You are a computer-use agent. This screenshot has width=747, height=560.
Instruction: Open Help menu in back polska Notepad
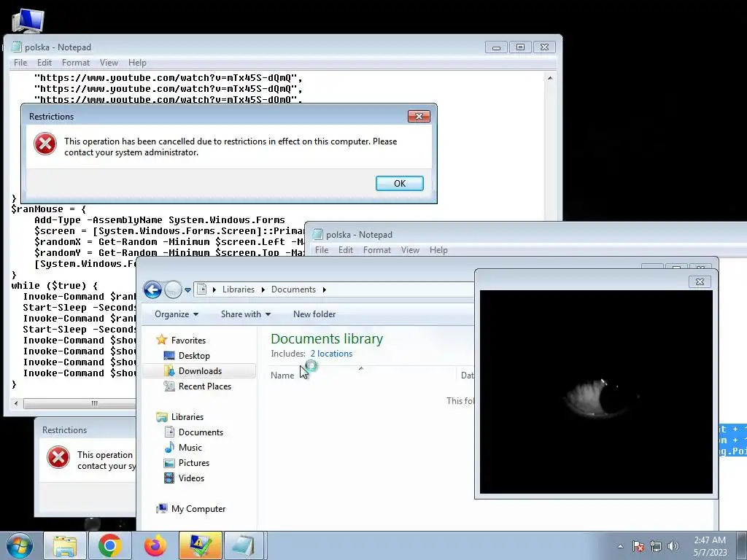137,63
